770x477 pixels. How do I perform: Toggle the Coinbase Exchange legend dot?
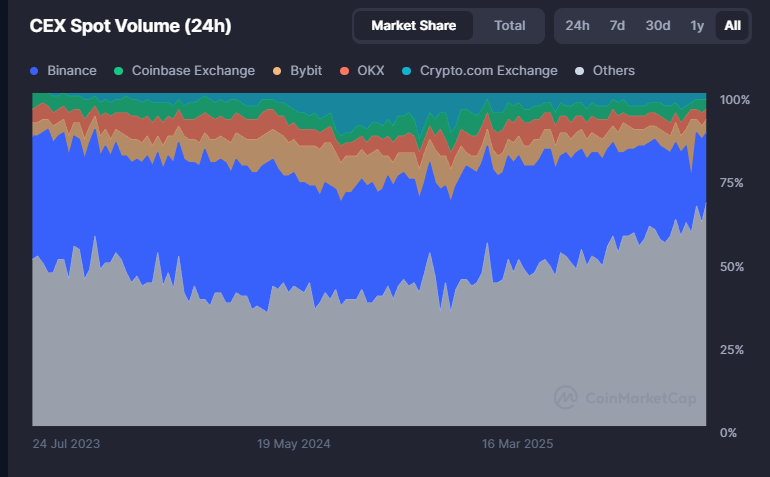[118, 71]
